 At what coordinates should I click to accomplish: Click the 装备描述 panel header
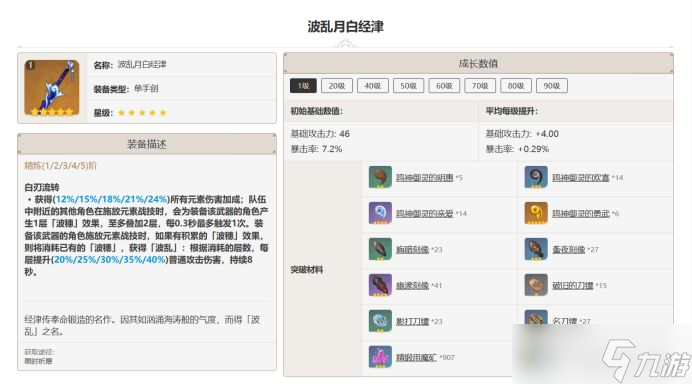(147, 144)
